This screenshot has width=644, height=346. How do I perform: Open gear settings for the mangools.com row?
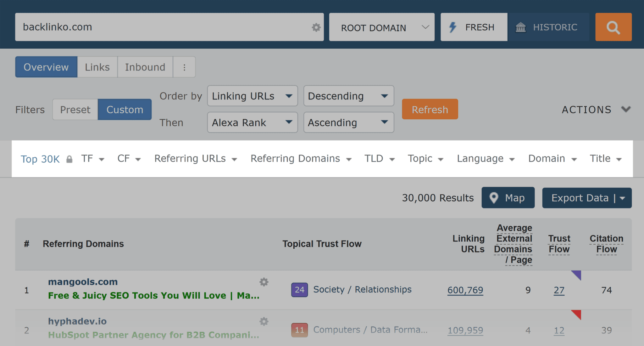(264, 282)
